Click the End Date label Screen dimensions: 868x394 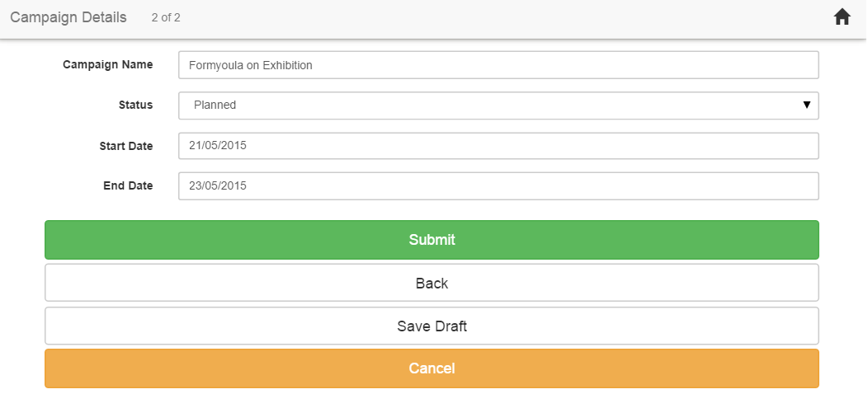coord(128,186)
